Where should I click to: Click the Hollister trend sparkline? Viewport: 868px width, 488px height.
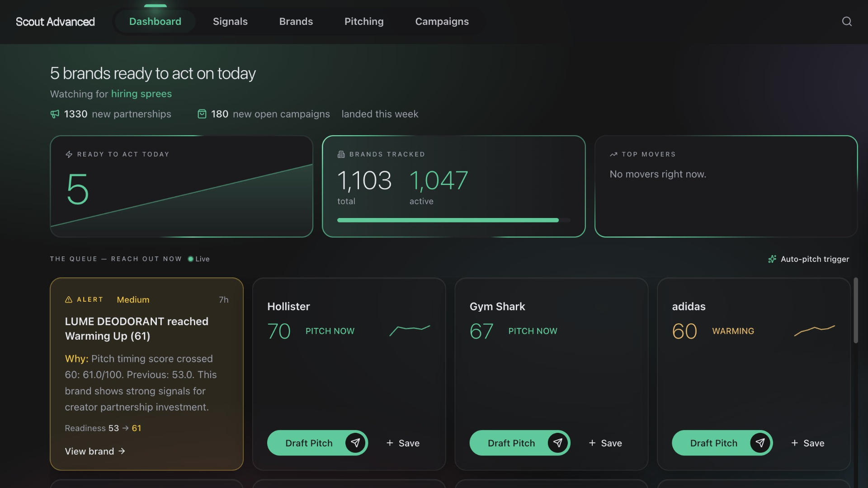[410, 331]
